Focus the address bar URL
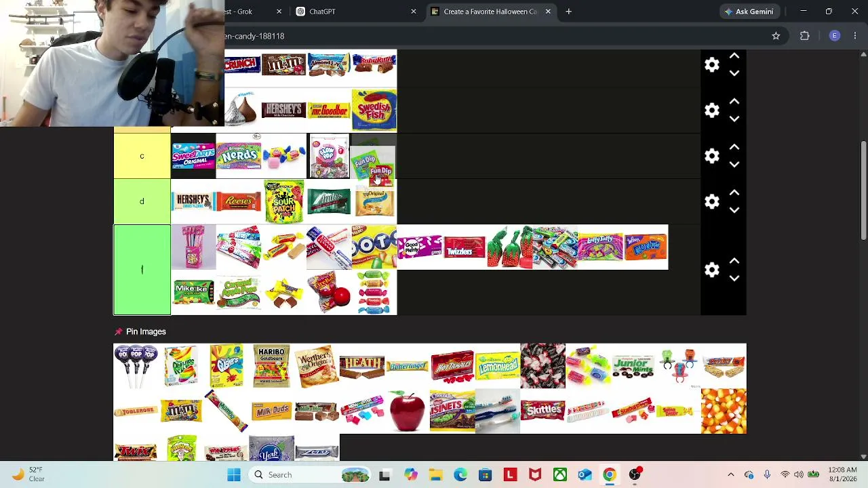Image resolution: width=868 pixels, height=488 pixels. (x=254, y=36)
